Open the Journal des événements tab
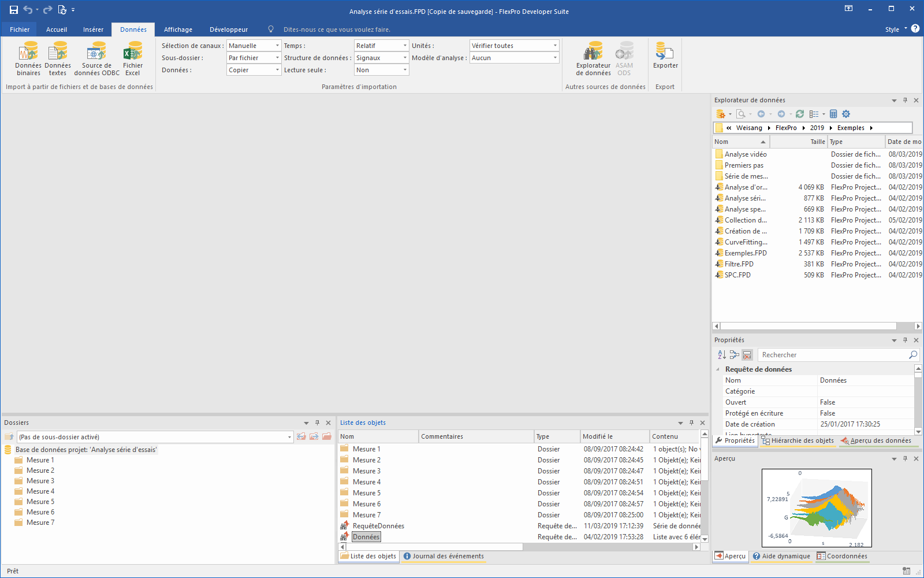924x578 pixels. coord(444,556)
